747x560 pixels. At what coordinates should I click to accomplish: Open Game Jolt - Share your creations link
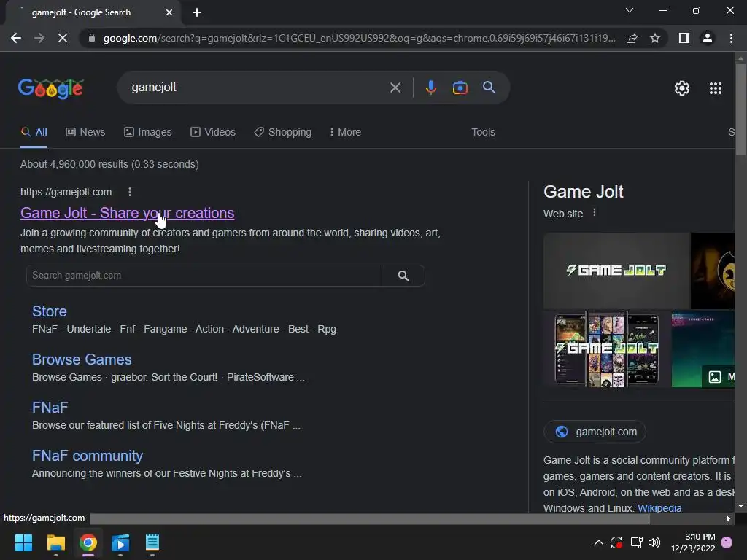(127, 213)
